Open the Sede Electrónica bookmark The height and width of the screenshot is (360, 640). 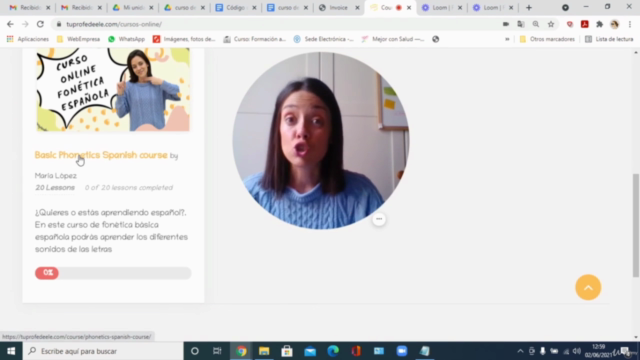(x=323, y=39)
